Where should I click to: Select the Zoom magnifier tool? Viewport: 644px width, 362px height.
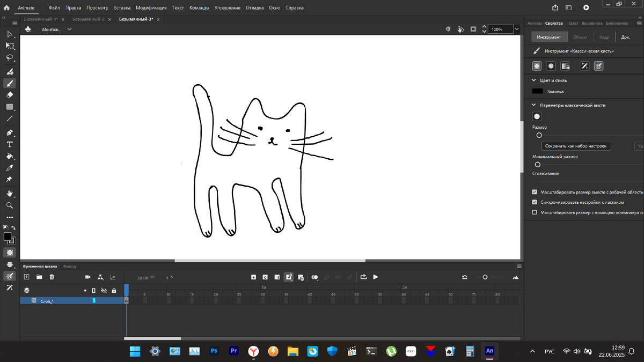pyautogui.click(x=10, y=205)
